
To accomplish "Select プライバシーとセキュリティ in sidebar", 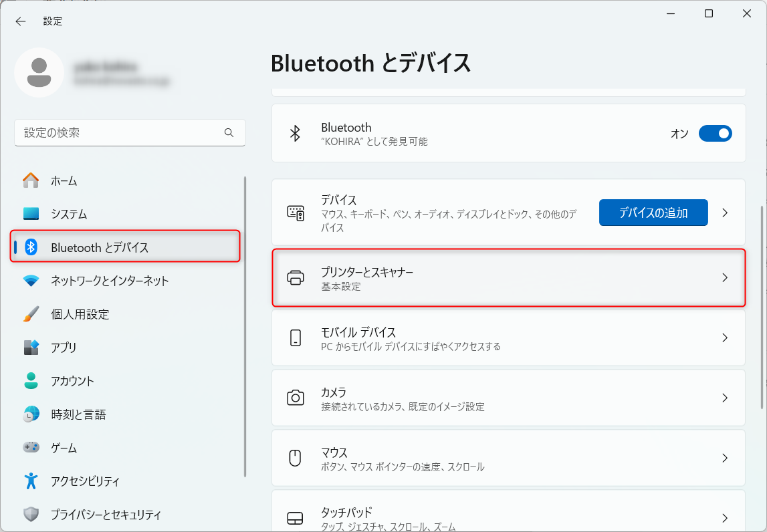I will pos(106,515).
